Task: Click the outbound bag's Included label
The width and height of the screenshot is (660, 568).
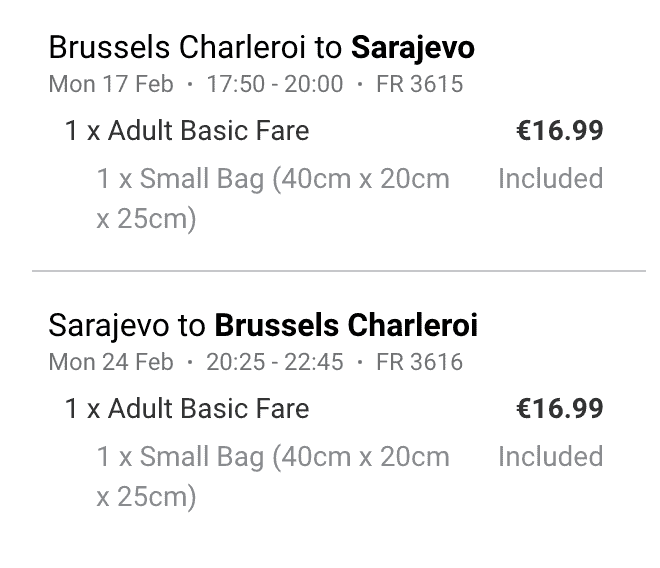Action: pos(550,179)
